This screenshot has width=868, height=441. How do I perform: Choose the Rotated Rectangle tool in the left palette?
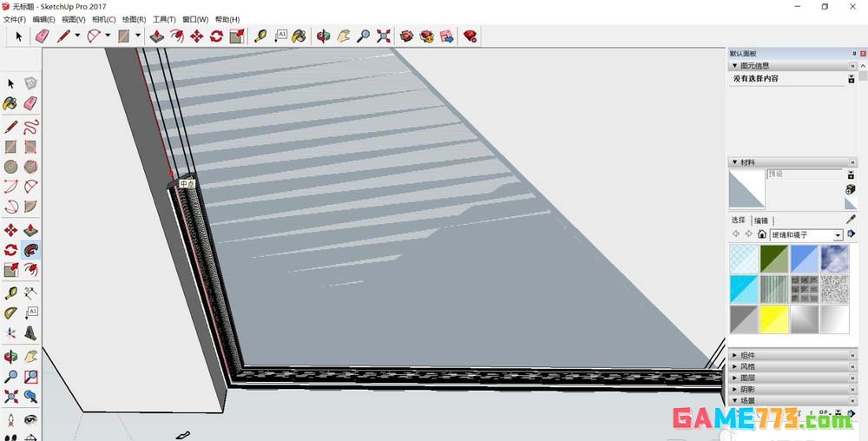(x=31, y=147)
